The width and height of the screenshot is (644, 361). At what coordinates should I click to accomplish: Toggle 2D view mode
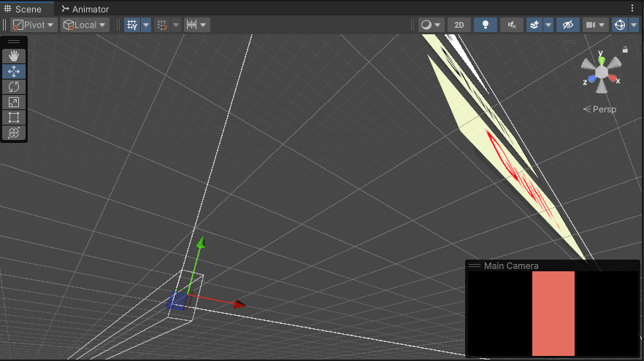459,25
